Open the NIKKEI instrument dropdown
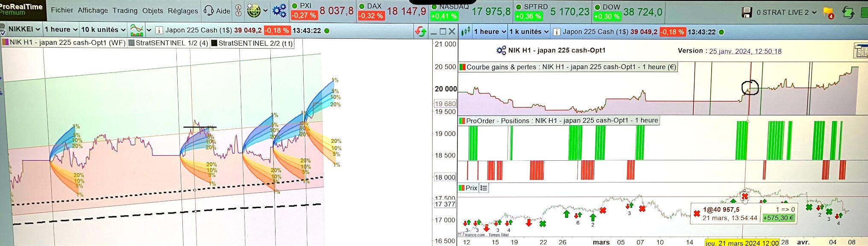 point(24,29)
